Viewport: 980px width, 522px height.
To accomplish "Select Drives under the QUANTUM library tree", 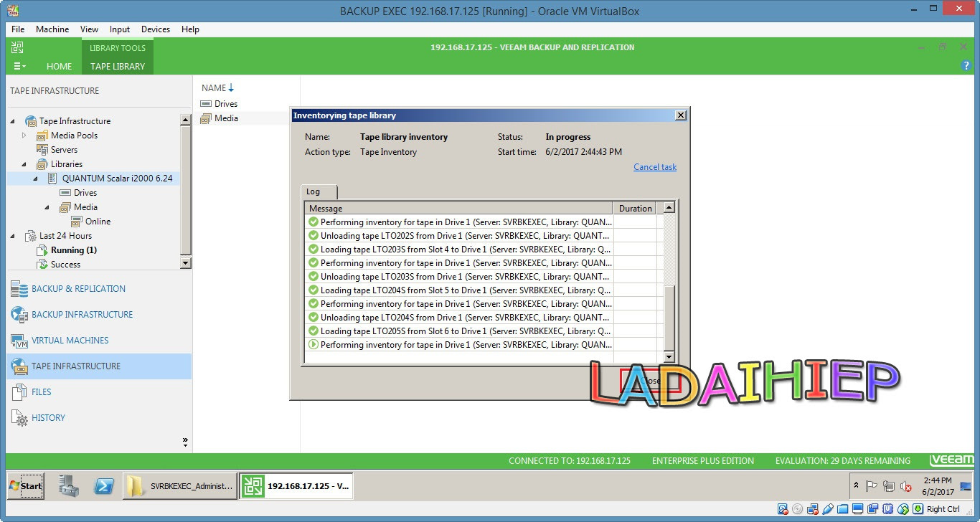I will click(85, 193).
